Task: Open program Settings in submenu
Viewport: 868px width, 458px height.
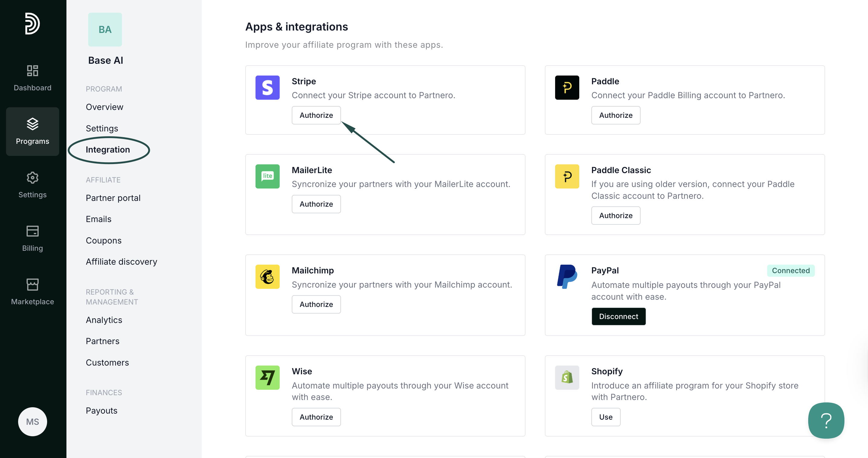Action: pos(102,128)
